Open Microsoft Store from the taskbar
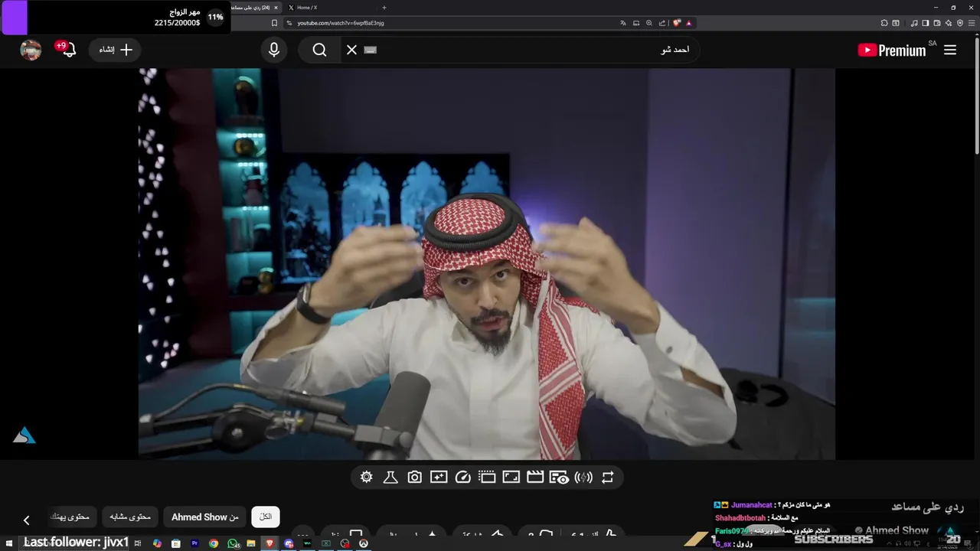Viewport: 980px width, 551px height. pos(175,543)
